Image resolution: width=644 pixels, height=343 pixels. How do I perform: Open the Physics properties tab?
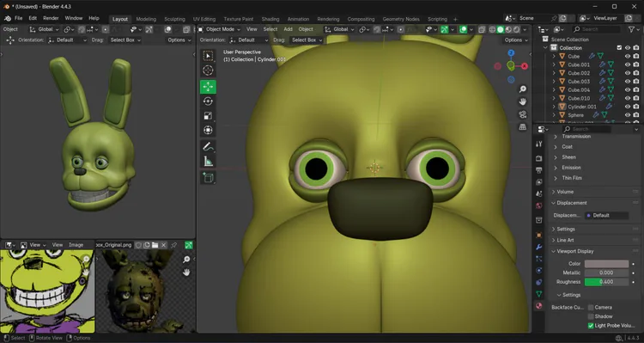pyautogui.click(x=539, y=271)
